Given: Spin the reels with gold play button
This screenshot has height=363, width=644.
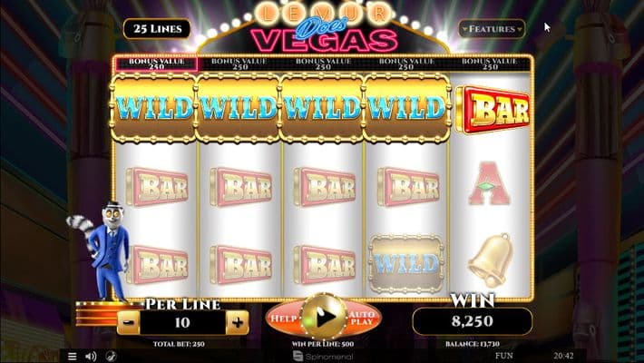Looking at the screenshot, I should [x=324, y=317].
